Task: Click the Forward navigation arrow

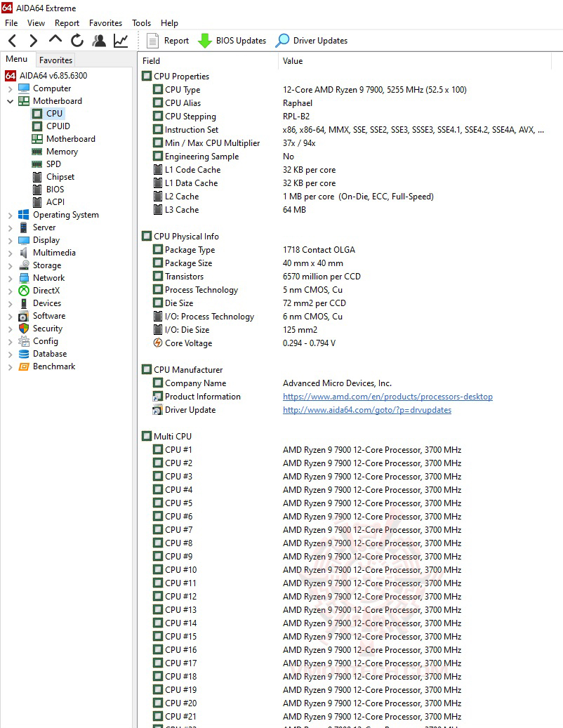Action: pos(33,41)
